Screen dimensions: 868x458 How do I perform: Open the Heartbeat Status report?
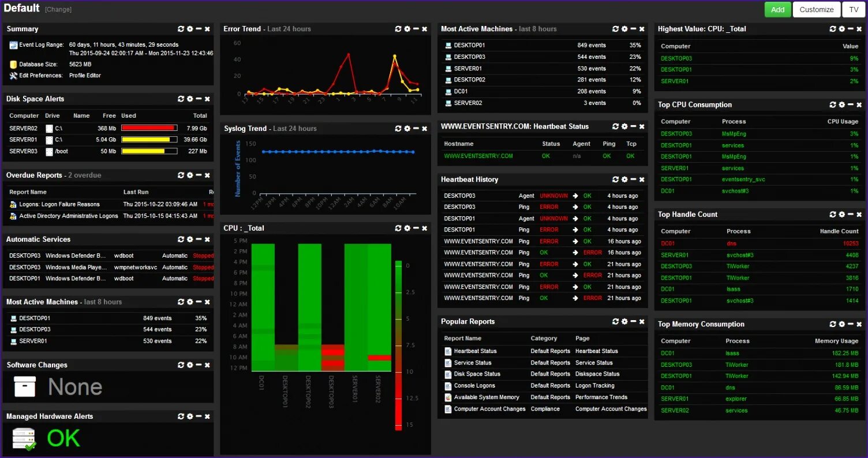[475, 351]
